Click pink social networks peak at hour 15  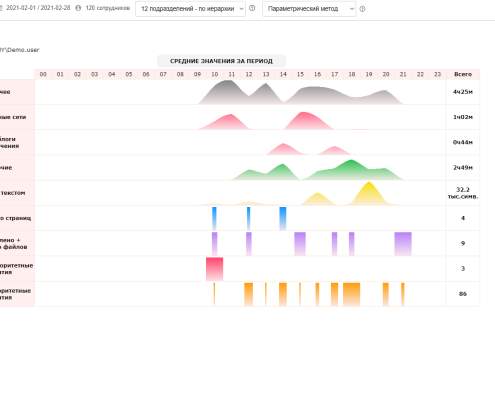[304, 120]
